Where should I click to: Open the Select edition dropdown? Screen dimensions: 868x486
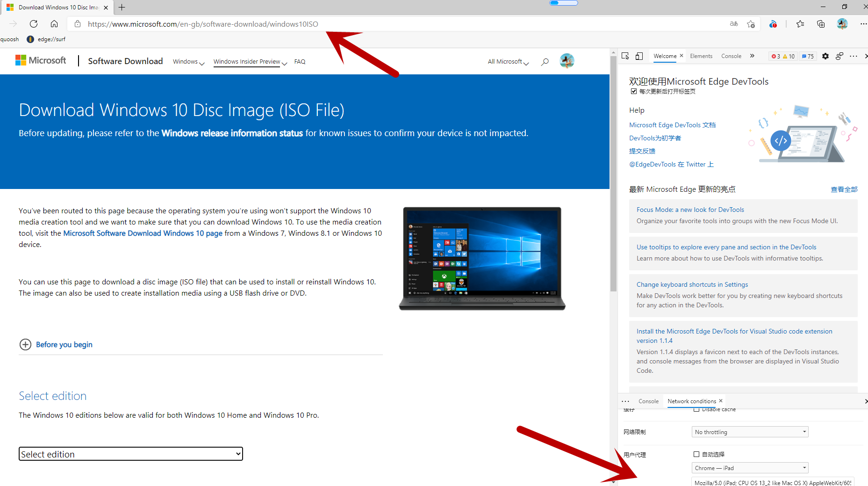pyautogui.click(x=131, y=454)
